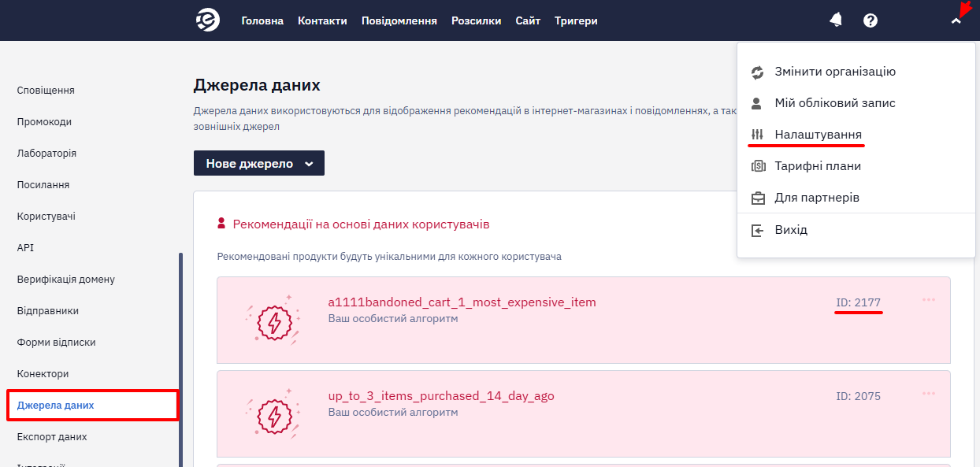Viewport: 980px width, 467px height.
Task: Click the ID: 2075 text
Action: 859,396
